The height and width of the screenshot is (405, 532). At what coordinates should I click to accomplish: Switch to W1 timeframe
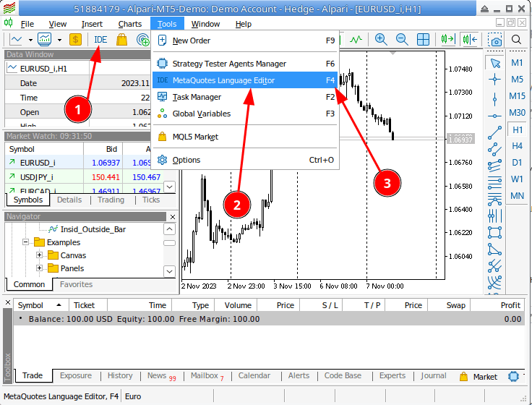(x=517, y=179)
